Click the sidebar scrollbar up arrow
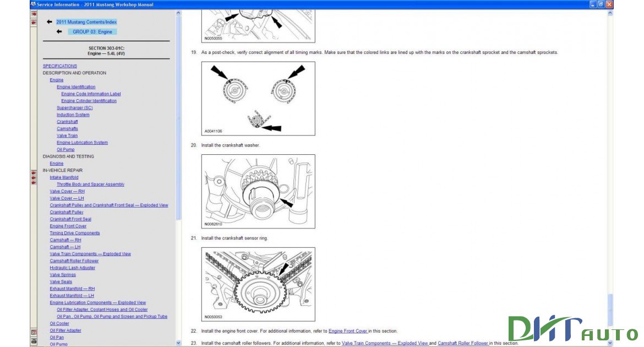This screenshot has width=644, height=347. tap(178, 13)
